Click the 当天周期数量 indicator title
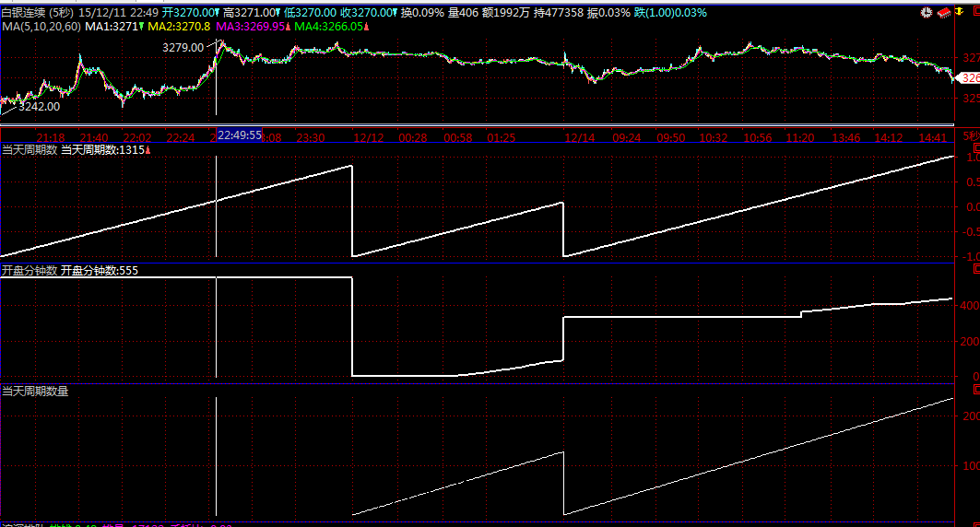The width and height of the screenshot is (980, 527). tap(35, 391)
